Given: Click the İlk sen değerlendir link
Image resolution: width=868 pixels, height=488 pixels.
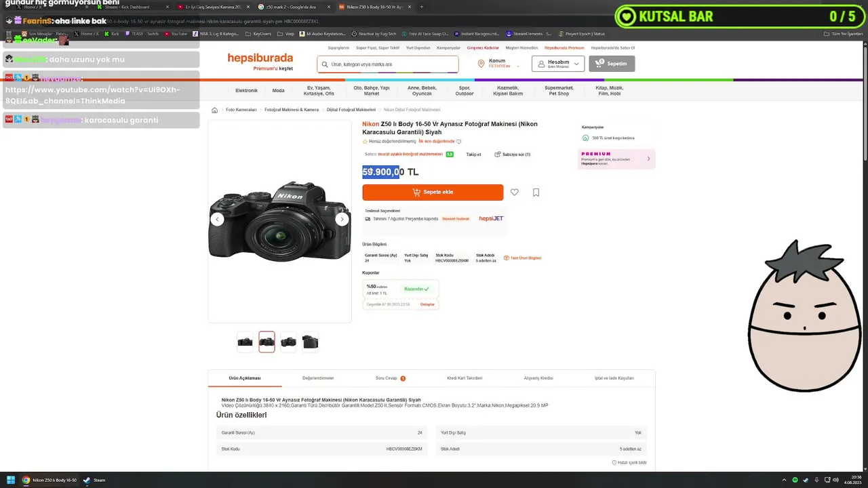Looking at the screenshot, I should coord(436,142).
